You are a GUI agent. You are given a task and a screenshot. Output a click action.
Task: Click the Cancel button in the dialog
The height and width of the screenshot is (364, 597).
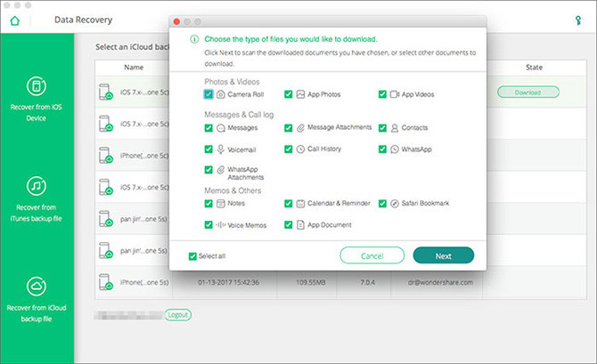371,255
